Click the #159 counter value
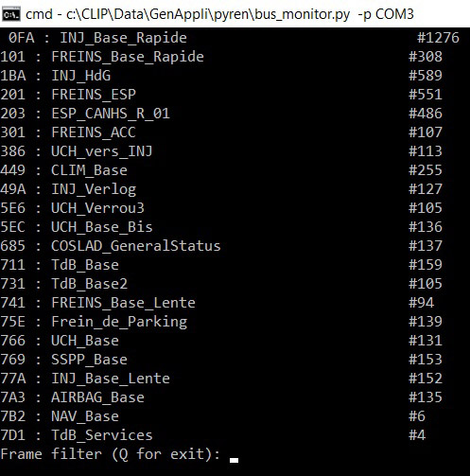The width and height of the screenshot is (470, 476). pyautogui.click(x=426, y=265)
